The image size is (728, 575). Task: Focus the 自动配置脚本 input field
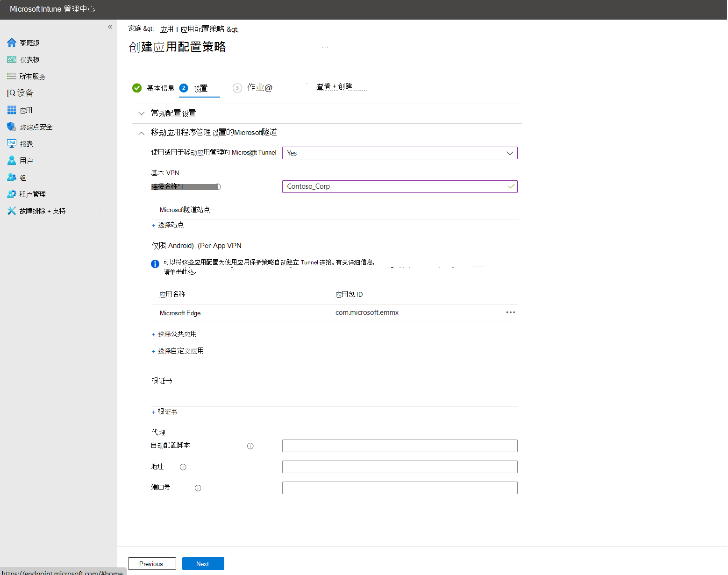[x=400, y=446]
